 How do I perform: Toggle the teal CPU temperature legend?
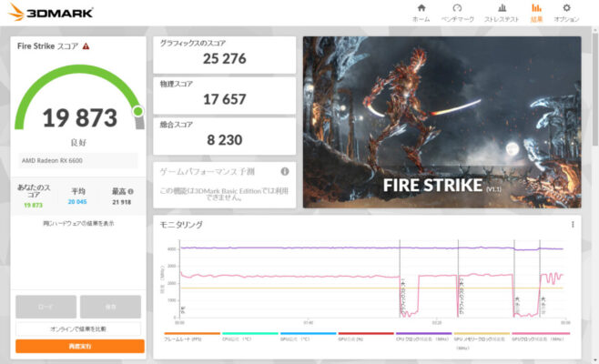(x=249, y=337)
